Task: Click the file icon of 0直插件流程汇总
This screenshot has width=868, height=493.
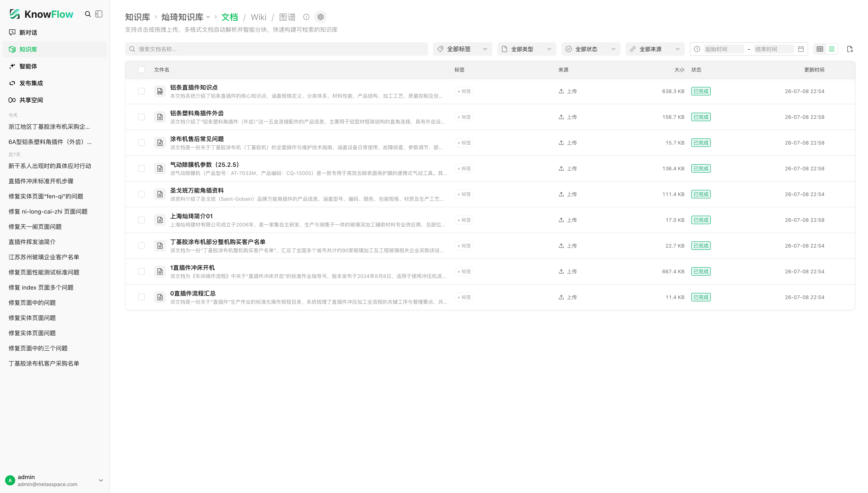Action: 160,297
